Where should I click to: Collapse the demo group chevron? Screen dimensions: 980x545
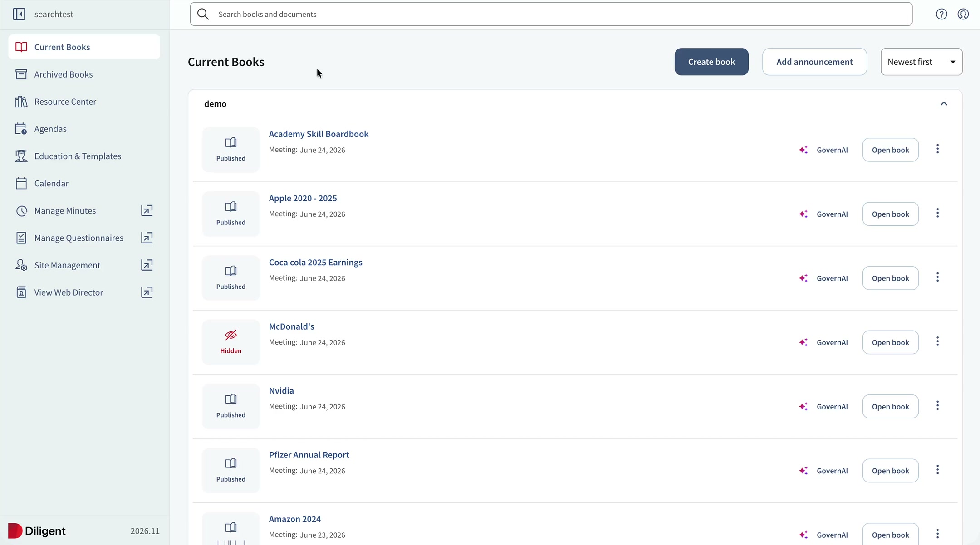click(x=944, y=104)
